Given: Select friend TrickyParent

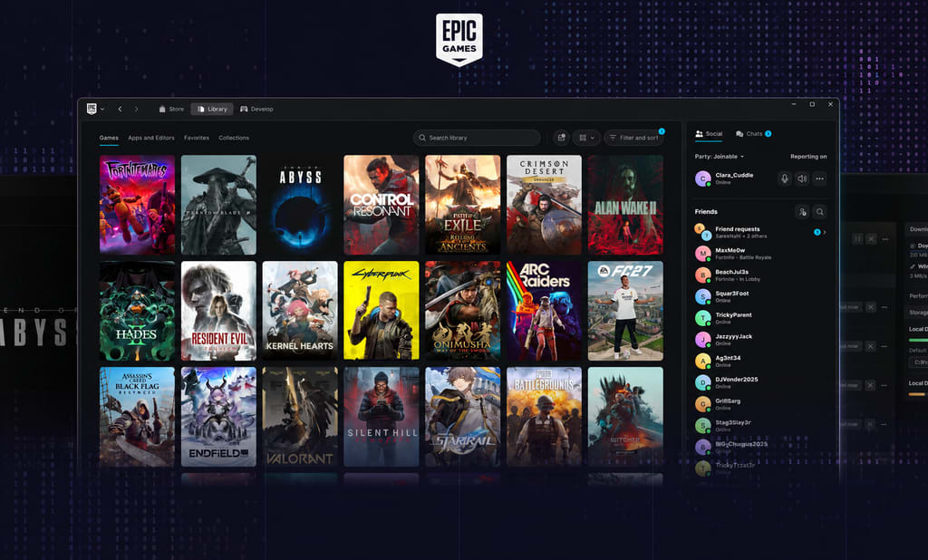Looking at the screenshot, I should [760, 318].
